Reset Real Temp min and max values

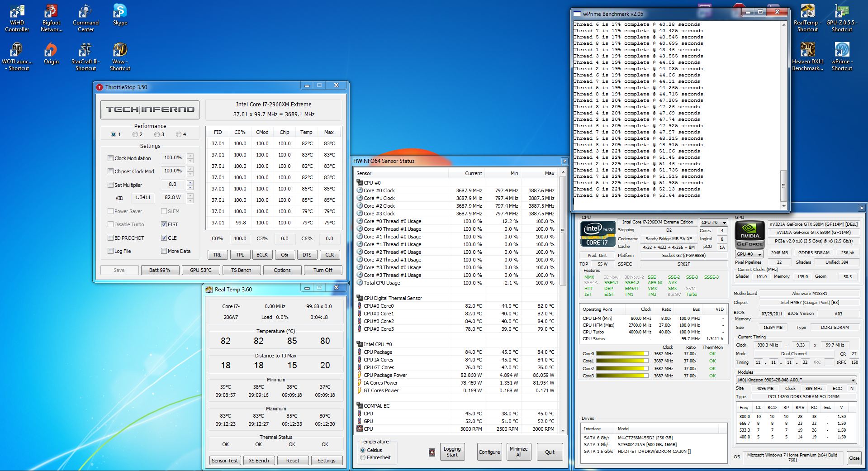tap(293, 461)
